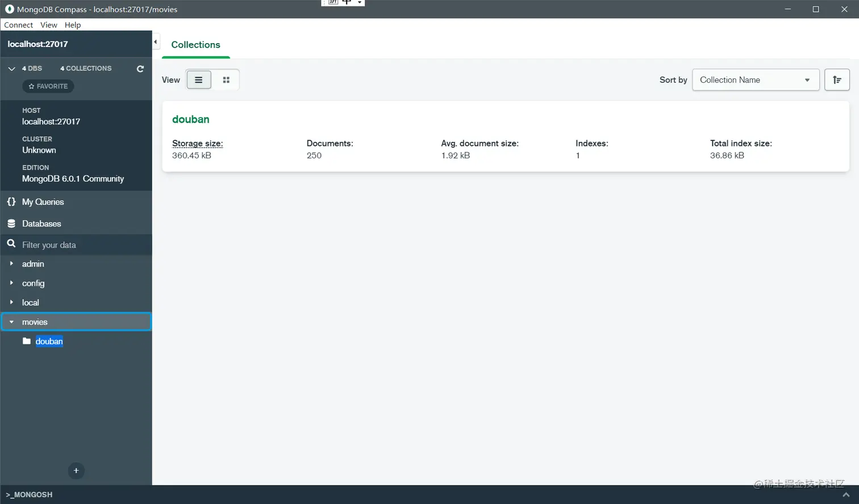
Task: Click the Favorite button
Action: pyautogui.click(x=48, y=86)
